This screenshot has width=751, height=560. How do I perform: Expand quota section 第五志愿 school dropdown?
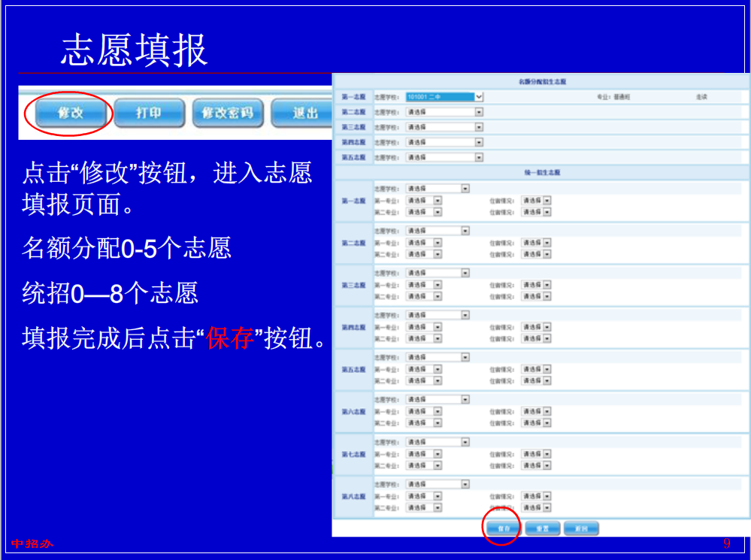point(479,157)
